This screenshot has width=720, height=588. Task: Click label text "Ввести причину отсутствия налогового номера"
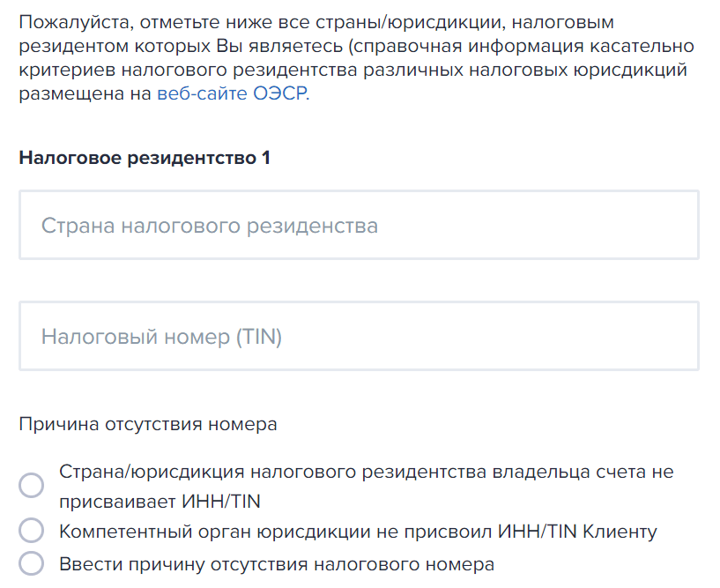(x=277, y=564)
